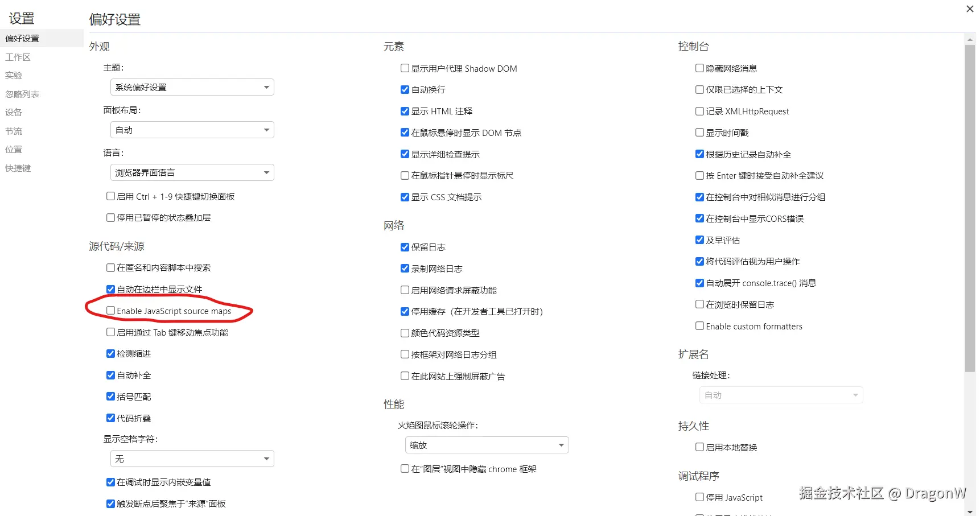980x516 pixels.
Task: Uncheck 自动执行 in 元素 section
Action: 404,89
